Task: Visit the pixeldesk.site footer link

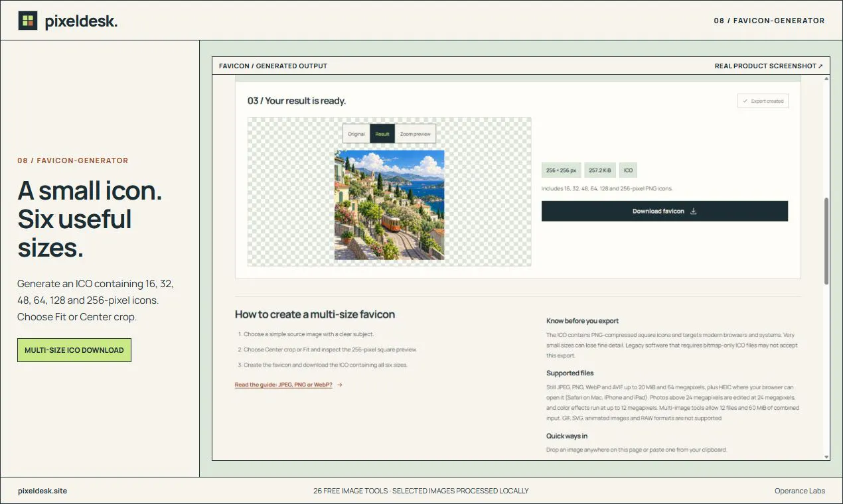Action: point(42,491)
